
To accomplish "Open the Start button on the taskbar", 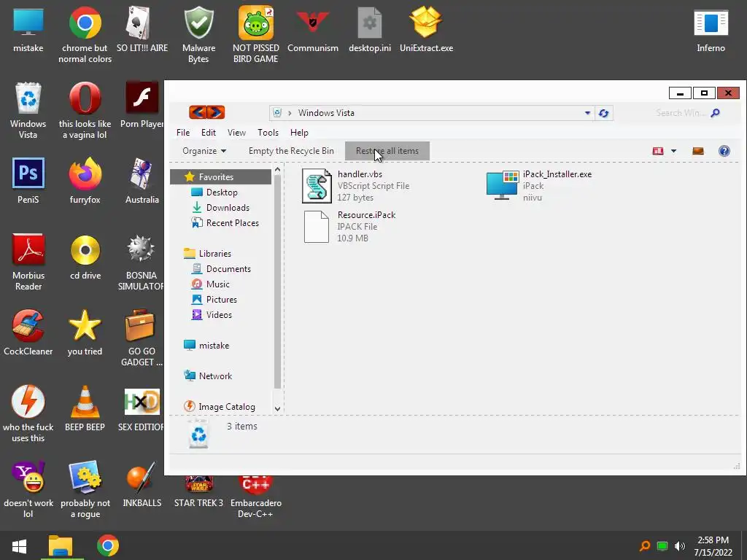I will point(19,545).
